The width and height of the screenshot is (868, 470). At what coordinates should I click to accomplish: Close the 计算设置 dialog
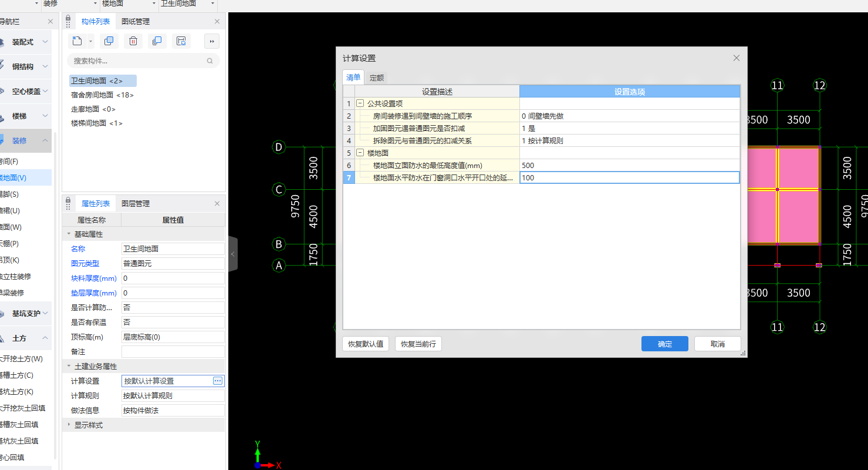pyautogui.click(x=737, y=58)
